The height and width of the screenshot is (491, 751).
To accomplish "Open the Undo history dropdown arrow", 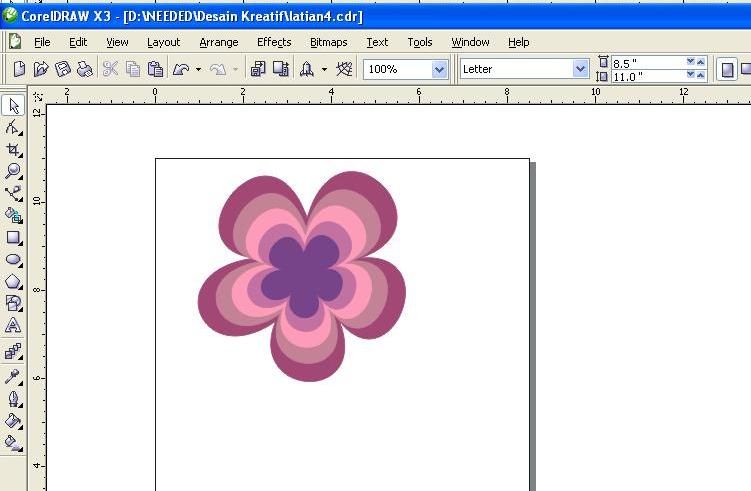I will point(198,69).
